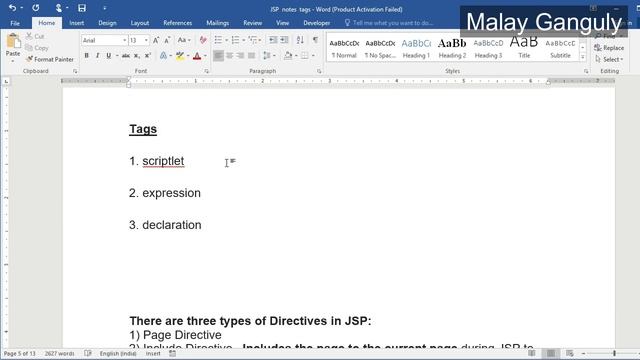Switch to the Mailings tab
The width and height of the screenshot is (640, 360).
click(x=218, y=23)
